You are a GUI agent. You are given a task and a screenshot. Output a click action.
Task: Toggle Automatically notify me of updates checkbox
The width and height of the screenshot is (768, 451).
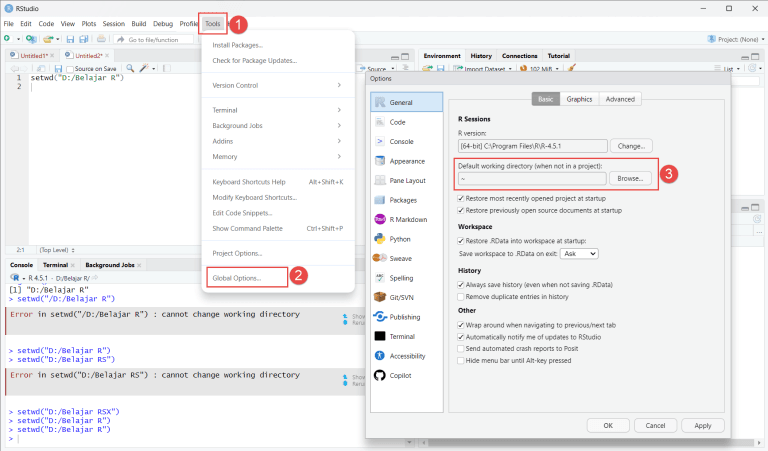pos(460,337)
